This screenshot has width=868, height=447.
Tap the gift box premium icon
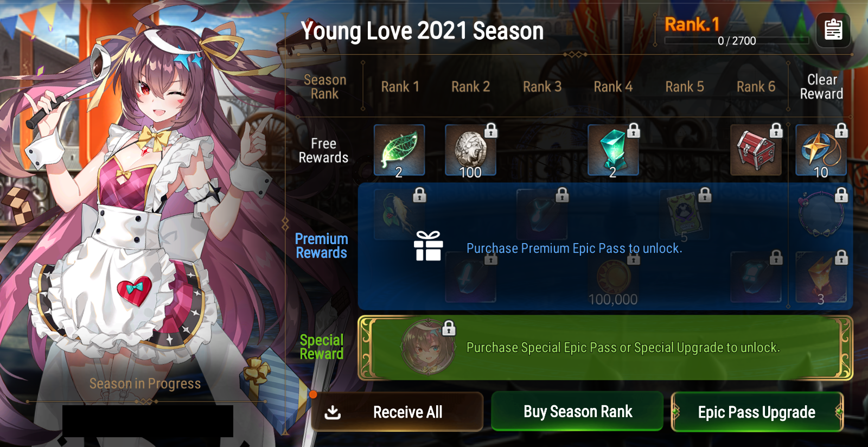429,246
